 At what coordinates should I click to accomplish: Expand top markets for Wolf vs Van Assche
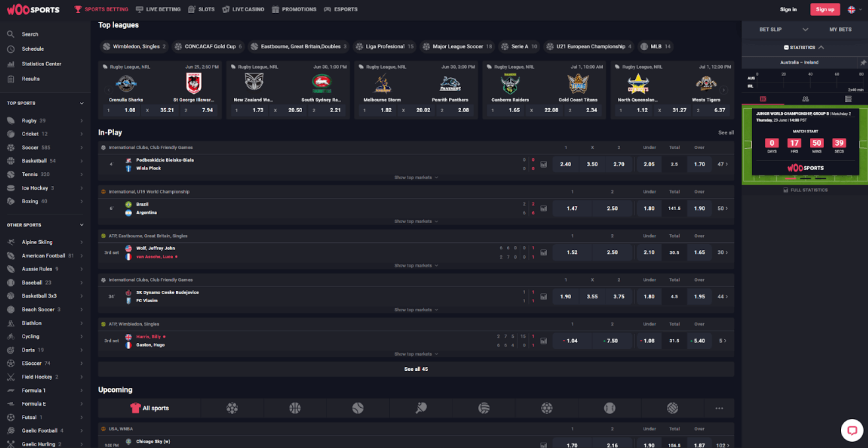tap(416, 266)
